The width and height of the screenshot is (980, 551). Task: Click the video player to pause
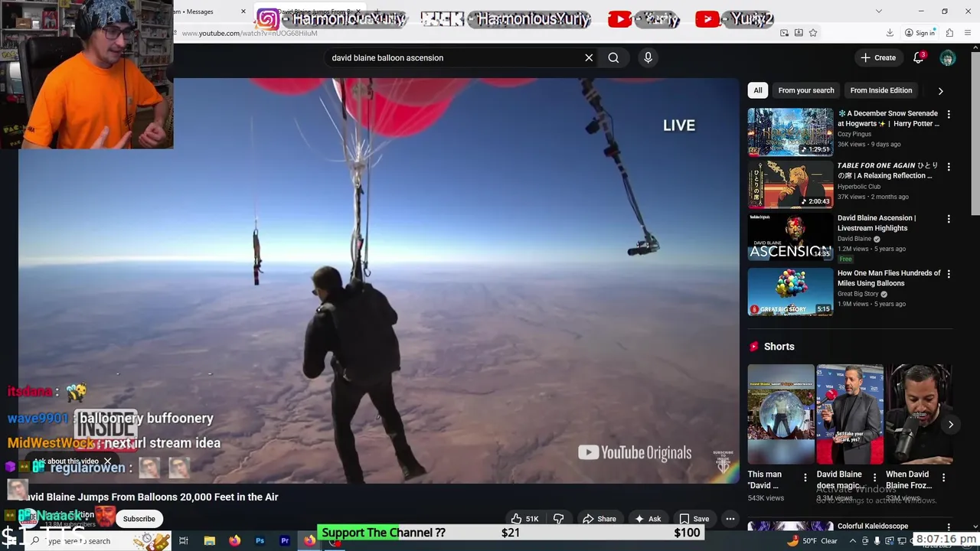[379, 281]
